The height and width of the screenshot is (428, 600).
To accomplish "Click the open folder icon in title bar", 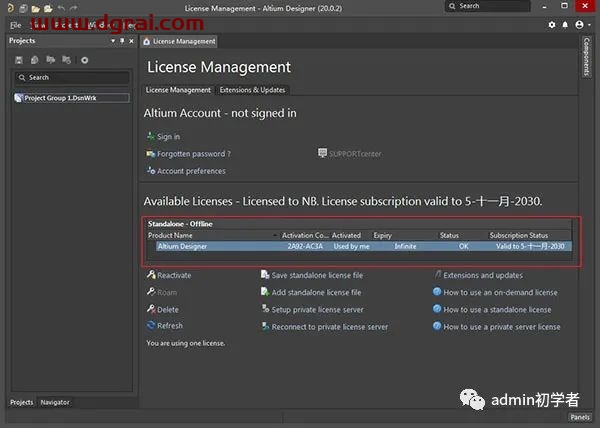I will tap(35, 7).
